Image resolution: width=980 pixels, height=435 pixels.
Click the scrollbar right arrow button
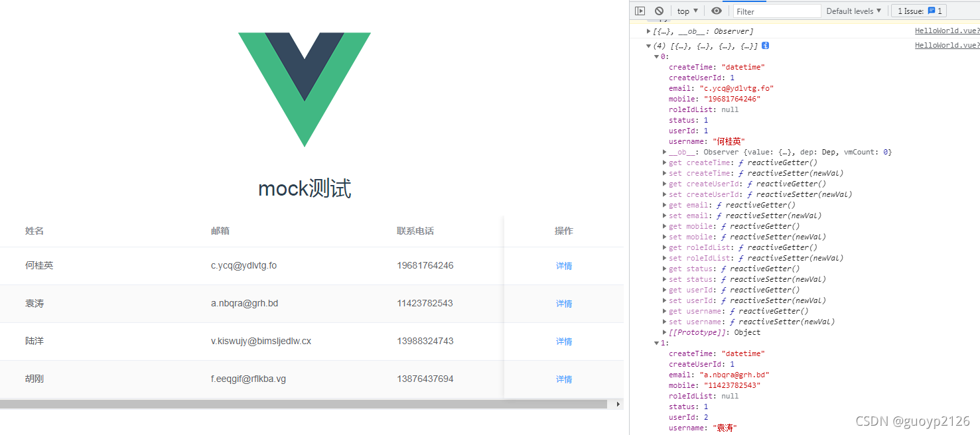pyautogui.click(x=619, y=404)
